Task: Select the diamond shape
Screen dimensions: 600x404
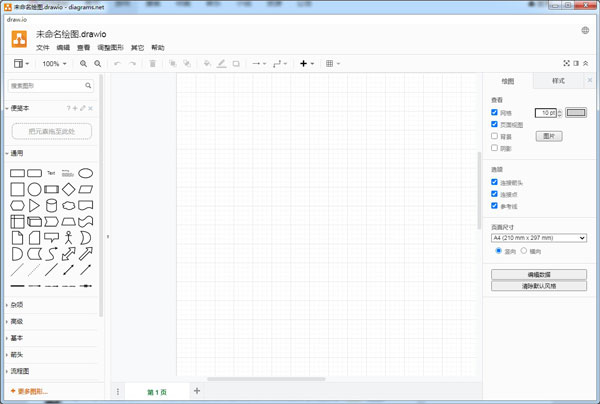Action: [68, 189]
